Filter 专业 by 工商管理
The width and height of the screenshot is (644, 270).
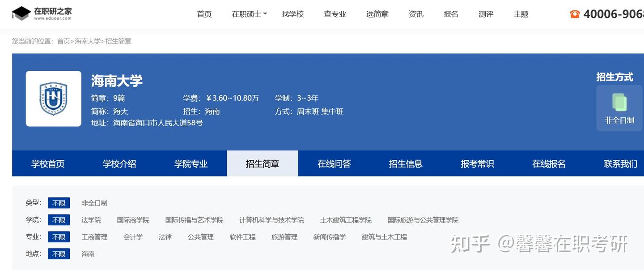[x=94, y=237]
